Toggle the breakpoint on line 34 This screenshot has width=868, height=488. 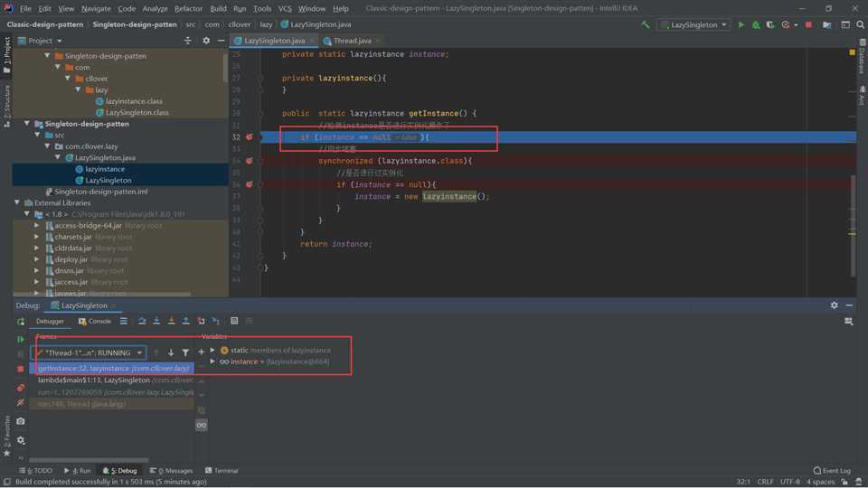coord(250,161)
